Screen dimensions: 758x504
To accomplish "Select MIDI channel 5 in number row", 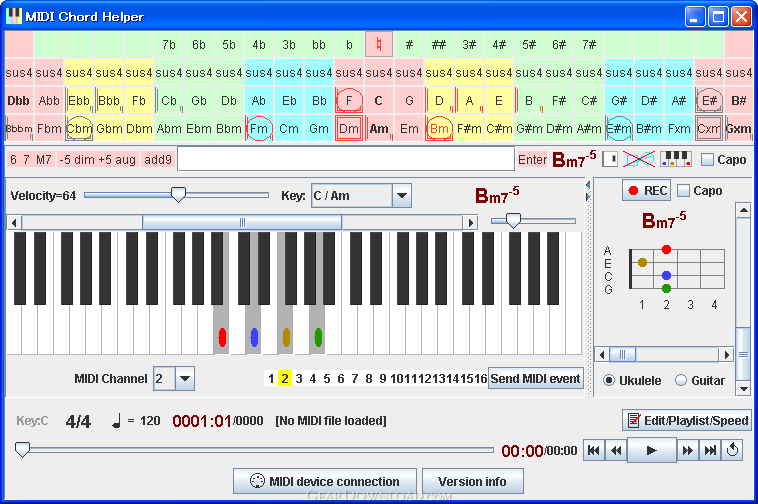I will [x=327, y=378].
